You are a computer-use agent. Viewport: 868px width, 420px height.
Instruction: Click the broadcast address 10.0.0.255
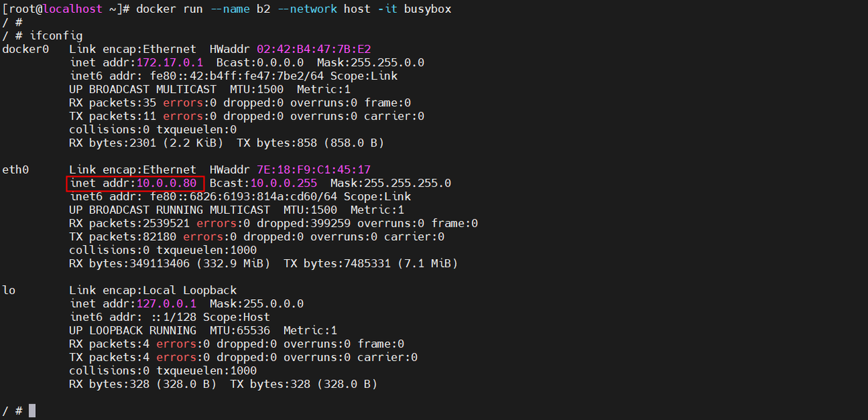[283, 183]
